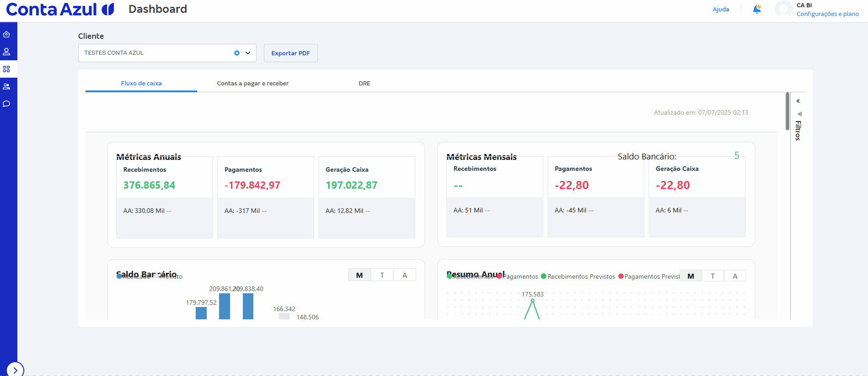The height and width of the screenshot is (376, 868).
Task: Set Resumo Anual chart to M period
Action: pos(691,276)
